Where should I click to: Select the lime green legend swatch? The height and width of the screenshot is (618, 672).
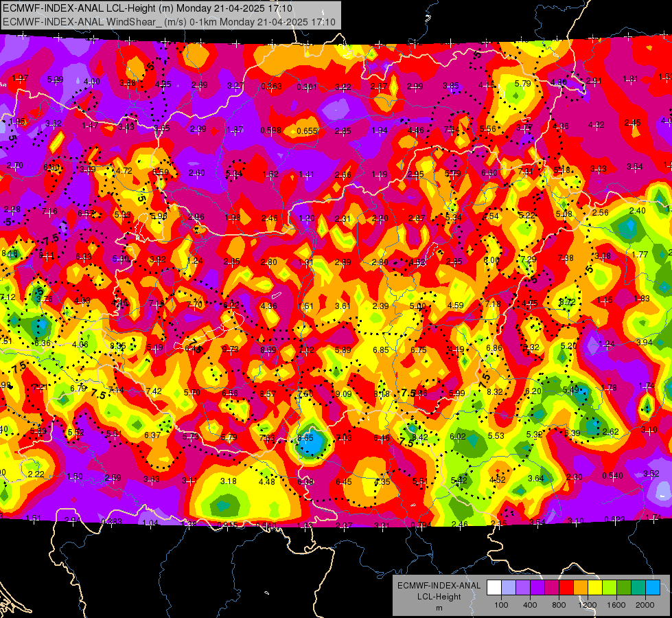point(609,588)
